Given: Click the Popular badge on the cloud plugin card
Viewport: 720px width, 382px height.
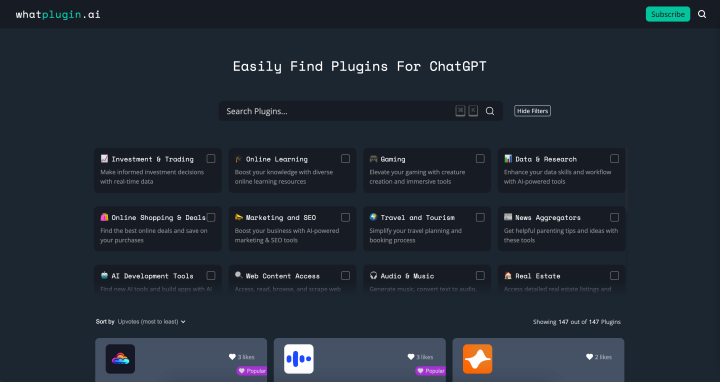Looking at the screenshot, I should (252, 371).
